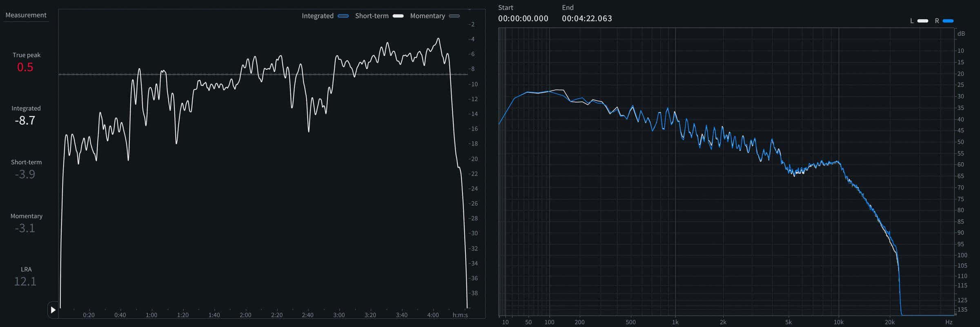Toggle the R channel legend swatch
This screenshot has width=980, height=327.
948,21
